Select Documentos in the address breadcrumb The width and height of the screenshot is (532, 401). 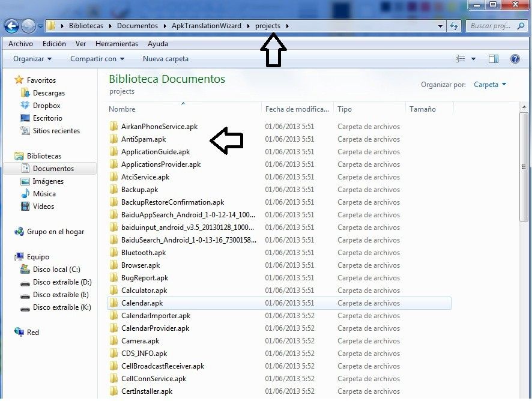tap(138, 26)
